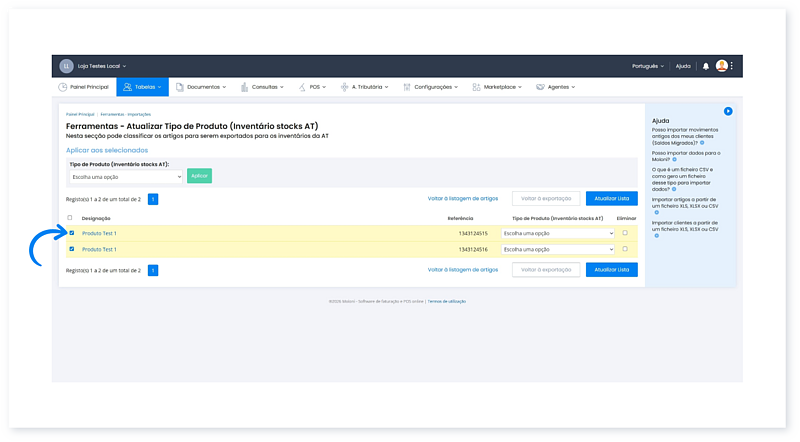This screenshot has height=442, width=800.
Task: Click the lower Atualizar Lista button
Action: [x=612, y=269]
